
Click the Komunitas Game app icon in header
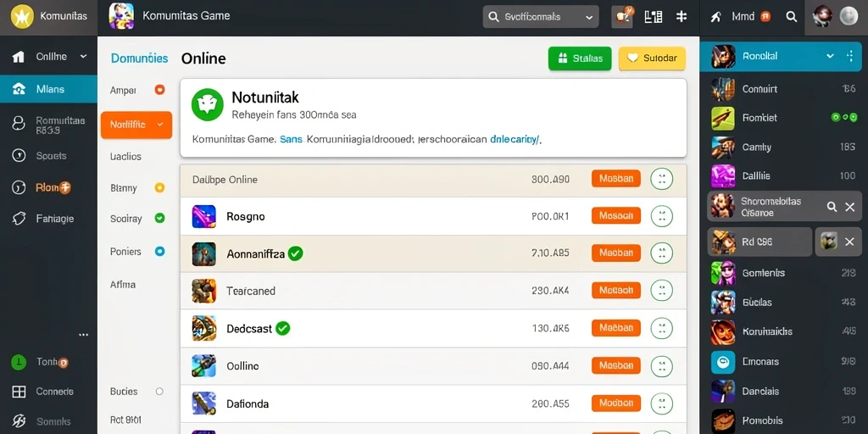pyautogui.click(x=121, y=16)
